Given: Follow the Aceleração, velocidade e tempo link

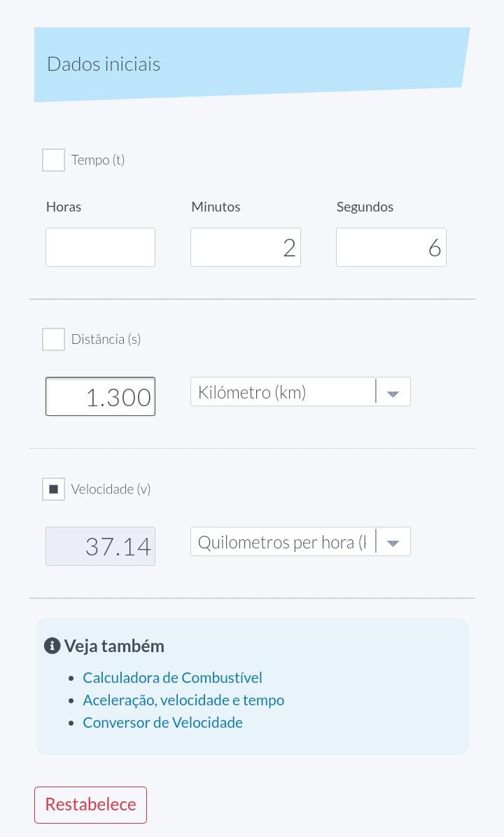Looking at the screenshot, I should tap(183, 700).
